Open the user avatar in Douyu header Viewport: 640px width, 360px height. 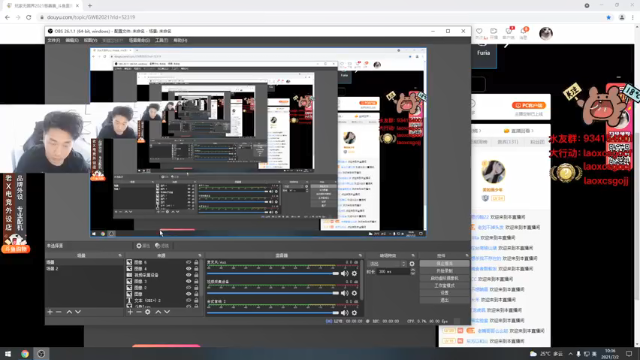546,33
